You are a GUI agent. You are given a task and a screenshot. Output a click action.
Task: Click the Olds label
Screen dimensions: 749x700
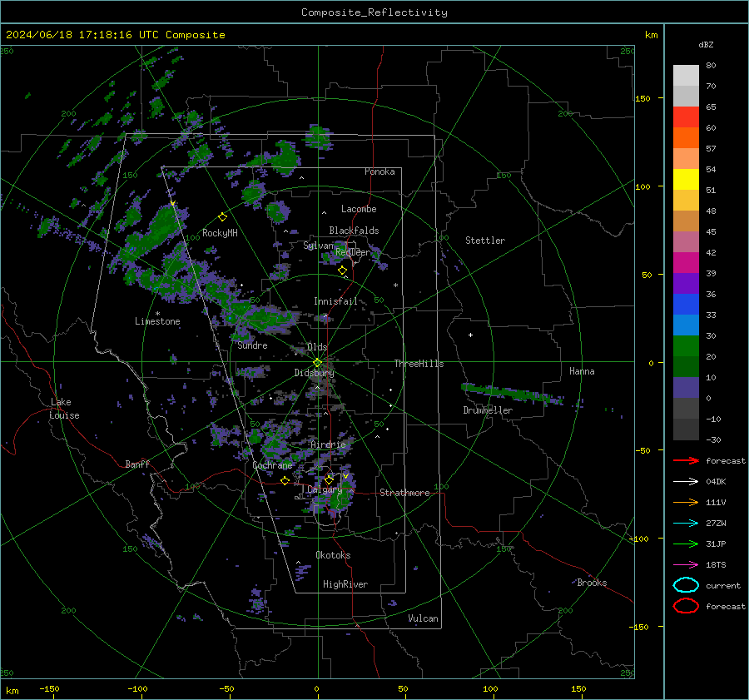317,347
